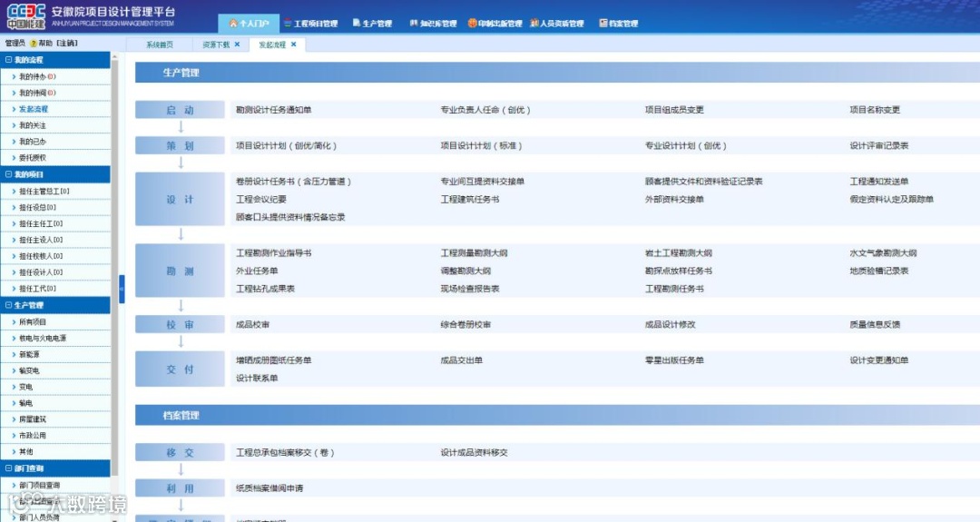Open 委托授权 in sidebar

pyautogui.click(x=55, y=158)
